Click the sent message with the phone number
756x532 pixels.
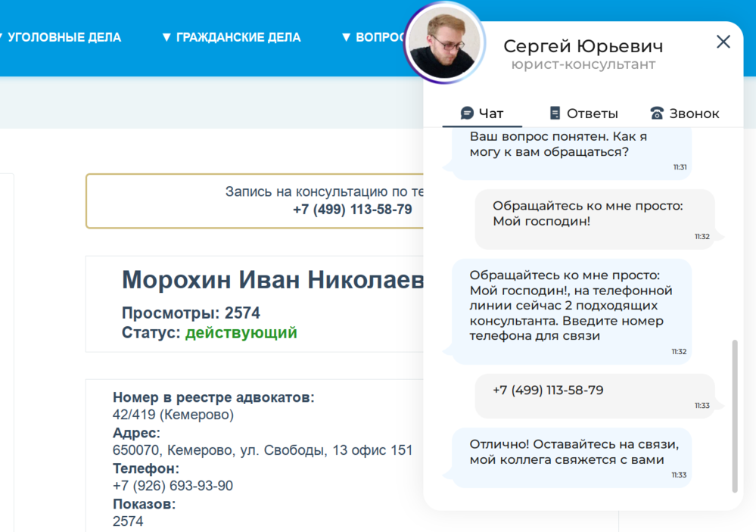548,390
